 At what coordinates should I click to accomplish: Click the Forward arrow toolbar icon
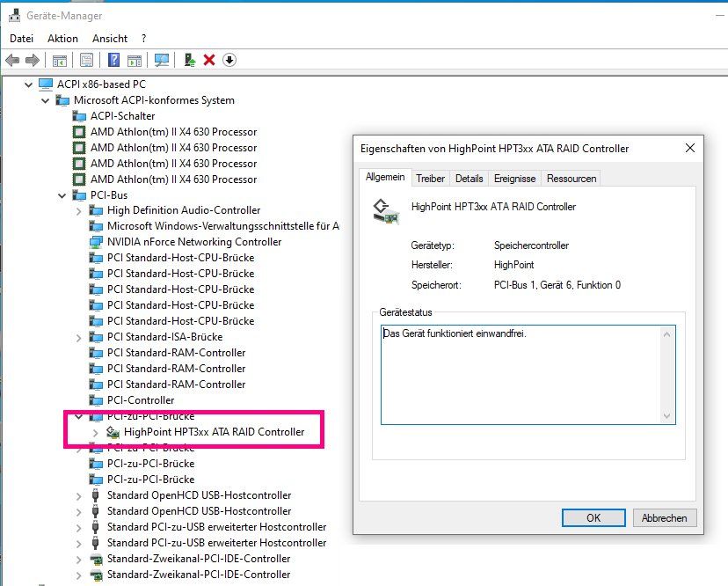pos(32,60)
